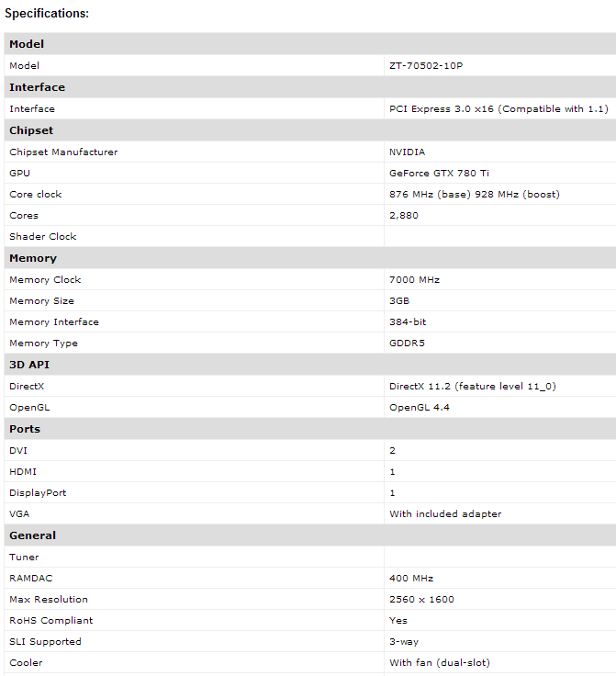
Task: Click the 'Cores' row label
Action: tap(24, 215)
